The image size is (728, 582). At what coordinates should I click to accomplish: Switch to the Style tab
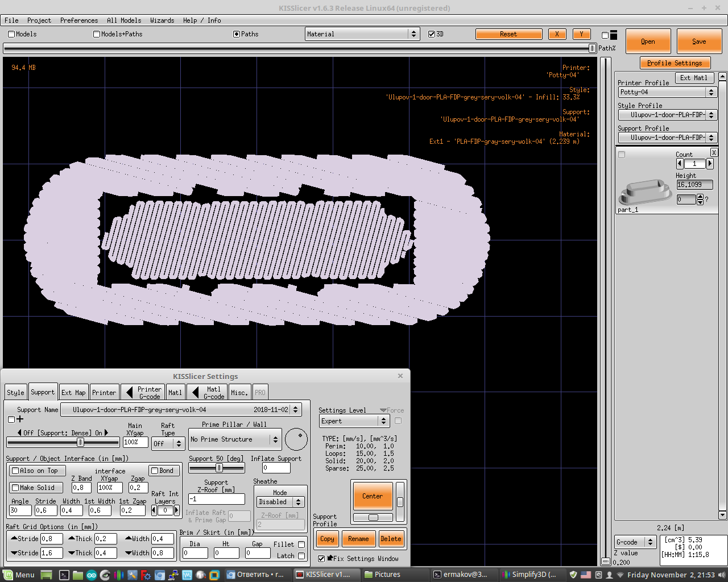click(x=15, y=392)
